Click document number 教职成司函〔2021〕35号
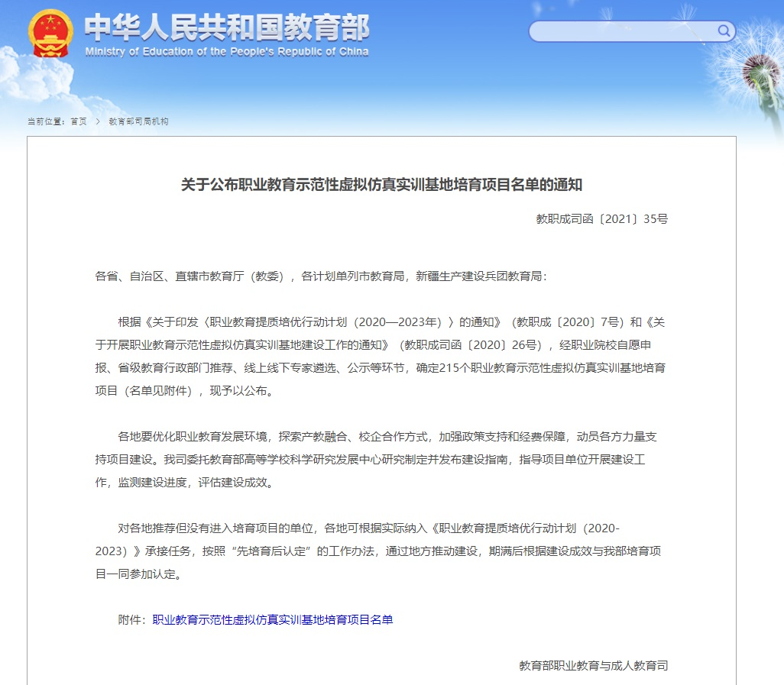784x685 pixels. tap(602, 219)
